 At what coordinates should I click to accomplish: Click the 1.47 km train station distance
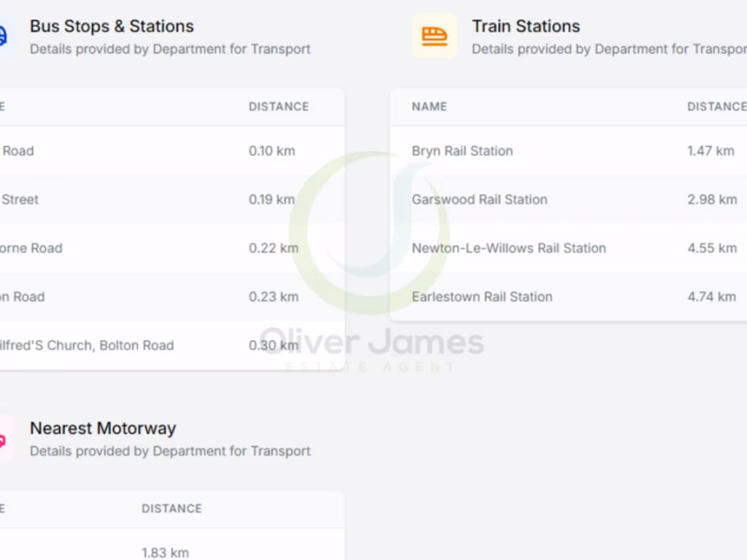click(711, 151)
